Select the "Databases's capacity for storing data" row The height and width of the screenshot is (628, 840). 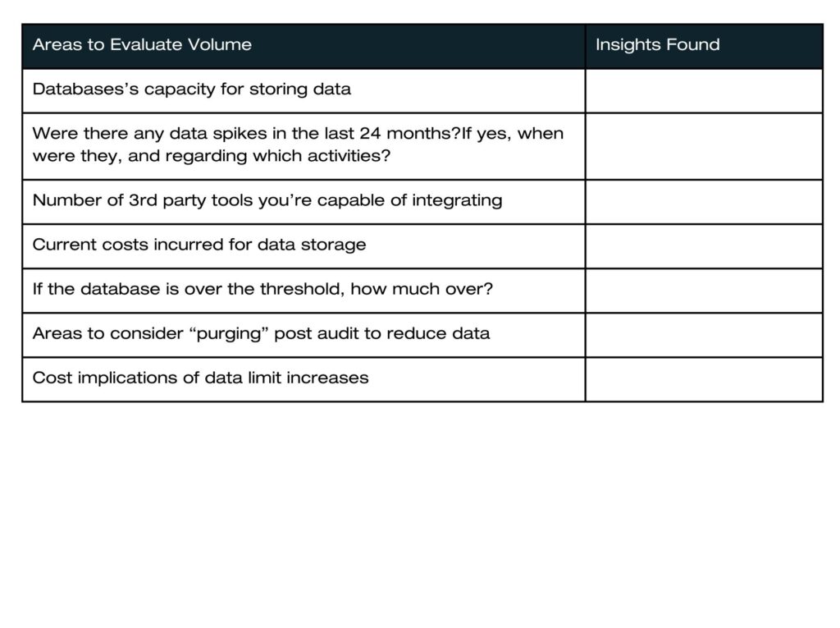point(192,89)
